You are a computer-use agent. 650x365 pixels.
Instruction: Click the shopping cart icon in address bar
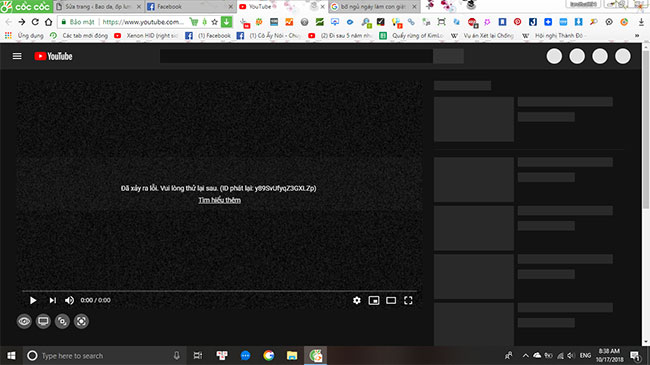[194, 22]
